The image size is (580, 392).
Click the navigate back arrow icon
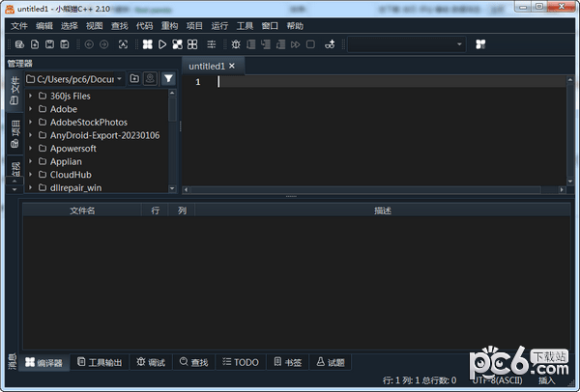pyautogui.click(x=89, y=44)
